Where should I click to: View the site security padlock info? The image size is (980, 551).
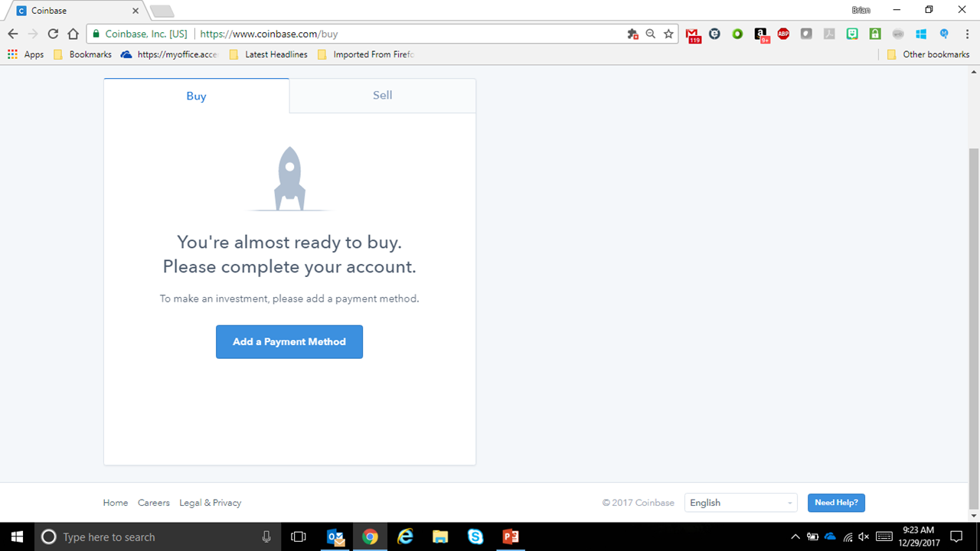point(96,34)
